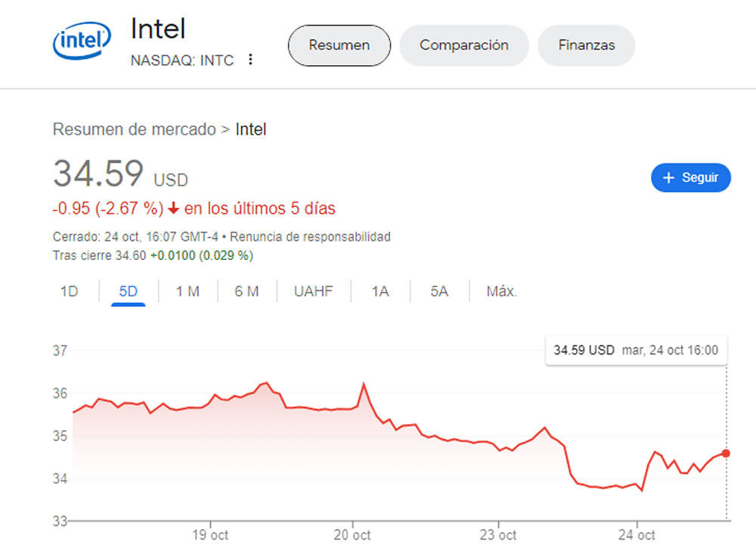Show the 5A five-year chart

point(439,291)
